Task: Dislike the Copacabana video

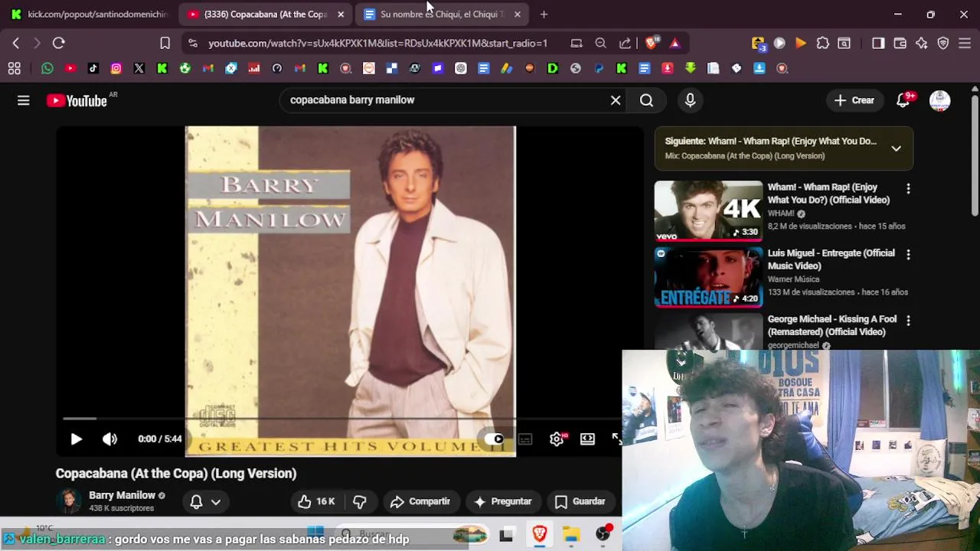Action: tap(359, 501)
